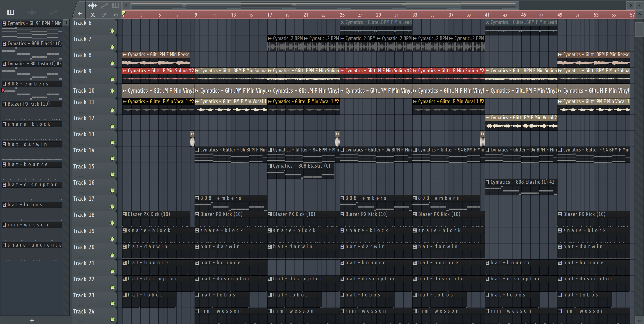Select the short audio clip on Track 13 near bar 9
This screenshot has width=644, height=324.
(x=192, y=139)
